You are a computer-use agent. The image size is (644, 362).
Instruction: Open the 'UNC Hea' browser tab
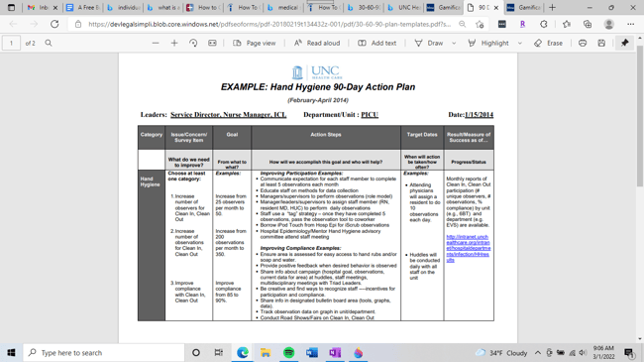(404, 7)
